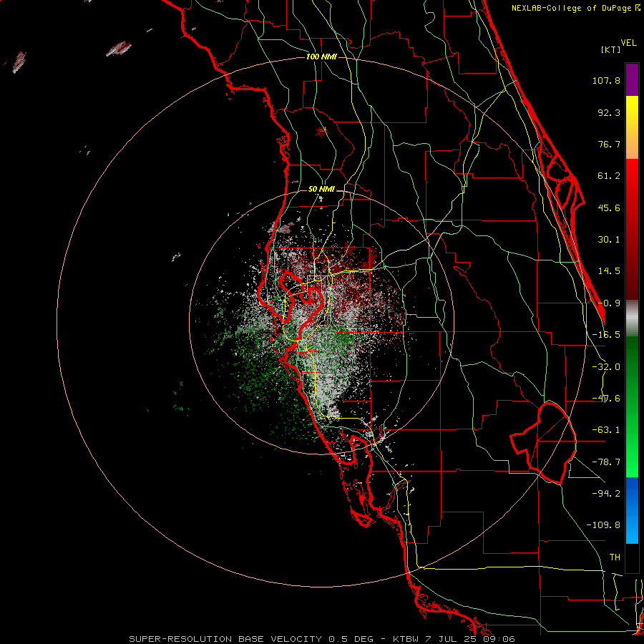Pick the purple segment of the color bar
Viewport: 644px width, 644px height.
point(632,79)
